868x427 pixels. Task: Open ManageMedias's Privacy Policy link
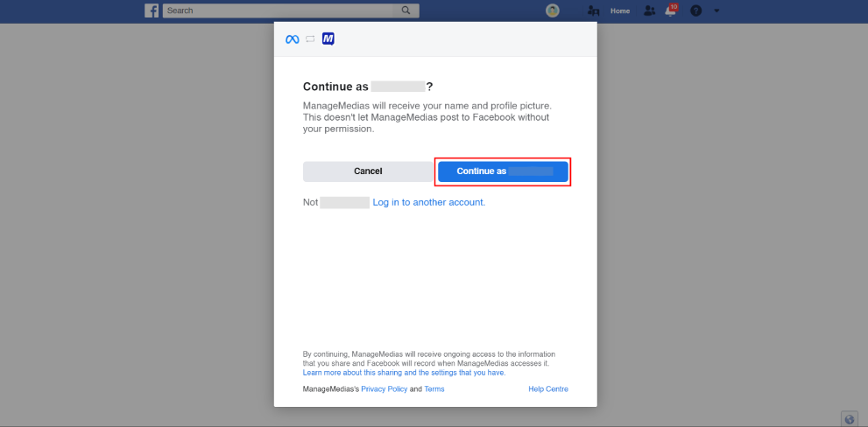point(385,389)
